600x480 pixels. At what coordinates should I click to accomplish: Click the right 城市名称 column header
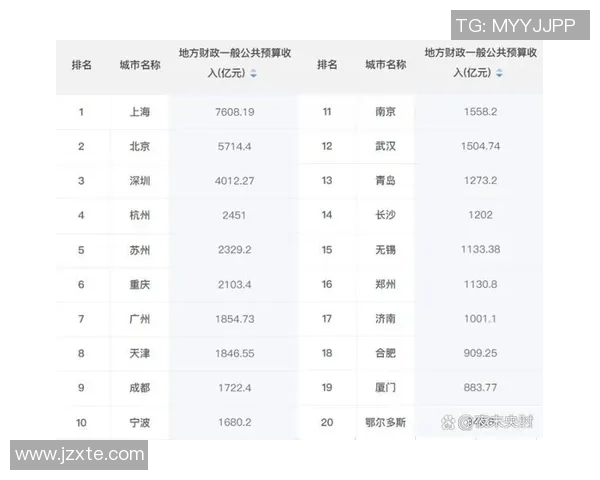pos(386,65)
